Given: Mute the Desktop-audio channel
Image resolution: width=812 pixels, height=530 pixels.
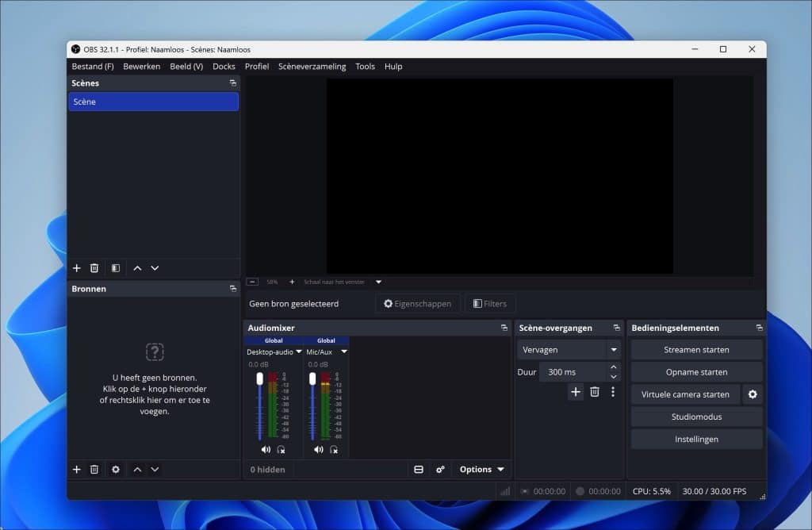Looking at the screenshot, I should coord(266,450).
